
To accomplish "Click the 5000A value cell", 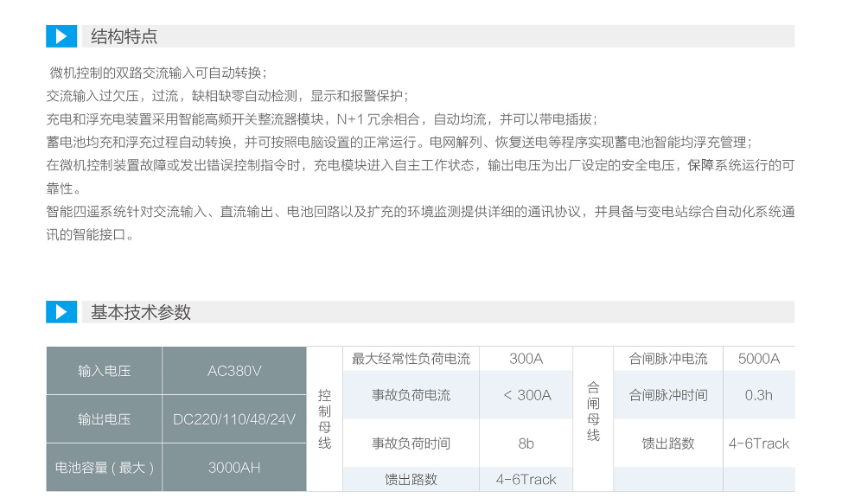I will tap(759, 359).
